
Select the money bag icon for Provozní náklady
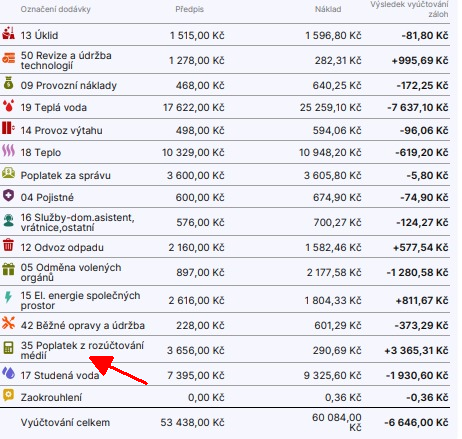(x=8, y=83)
